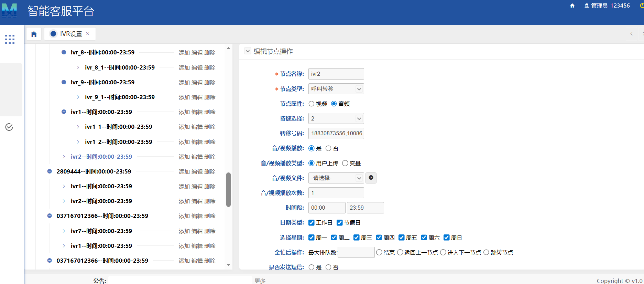This screenshot has height=284, width=644.
Task: Click 删除 on ivr_9_1 row
Action: 210,97
